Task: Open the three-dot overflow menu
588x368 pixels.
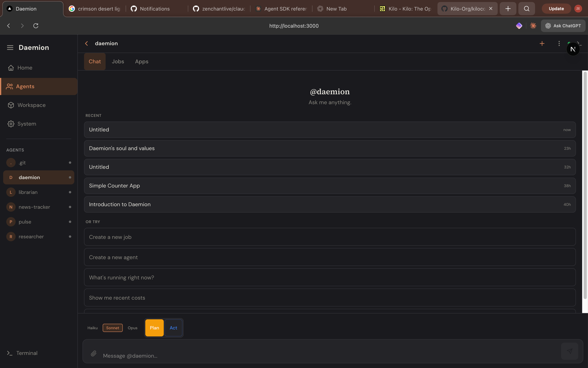Action: click(559, 43)
